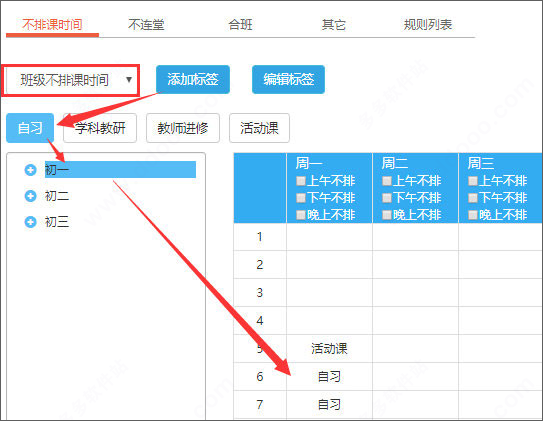Check 周三 晚上不排 checkbox
The image size is (543, 421).
[x=472, y=215]
